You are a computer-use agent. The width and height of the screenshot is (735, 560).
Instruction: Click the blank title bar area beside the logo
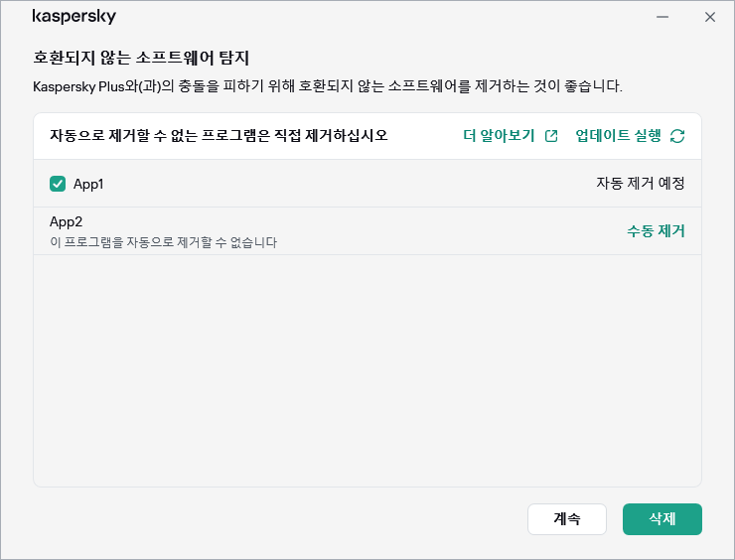tap(377, 17)
